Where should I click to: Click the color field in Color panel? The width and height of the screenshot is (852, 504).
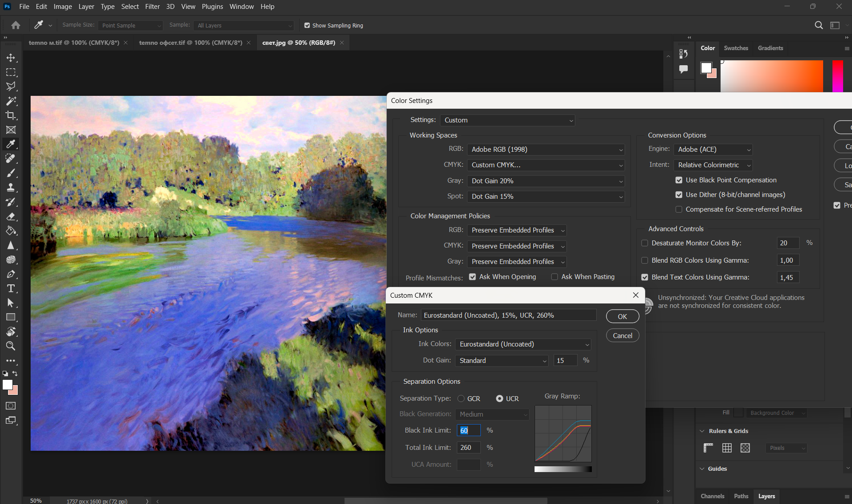(x=772, y=76)
